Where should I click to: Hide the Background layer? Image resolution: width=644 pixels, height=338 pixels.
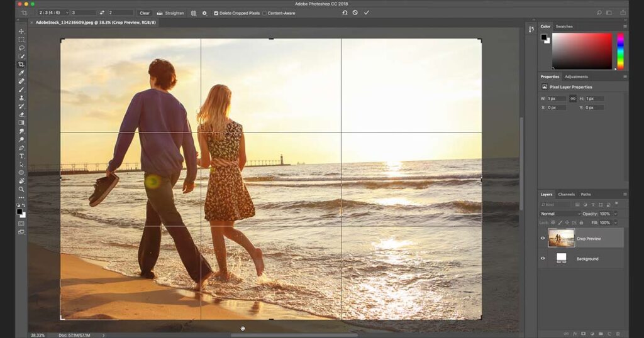pyautogui.click(x=543, y=258)
